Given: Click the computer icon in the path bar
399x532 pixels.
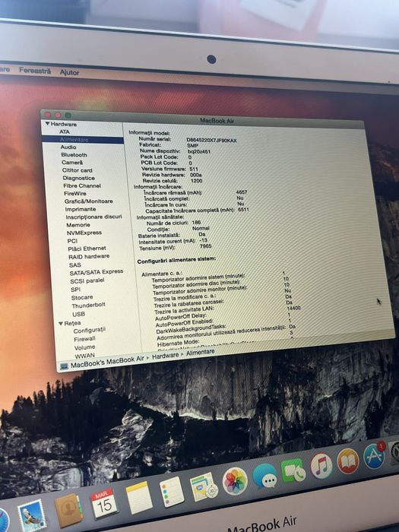Looking at the screenshot, I should click(64, 366).
